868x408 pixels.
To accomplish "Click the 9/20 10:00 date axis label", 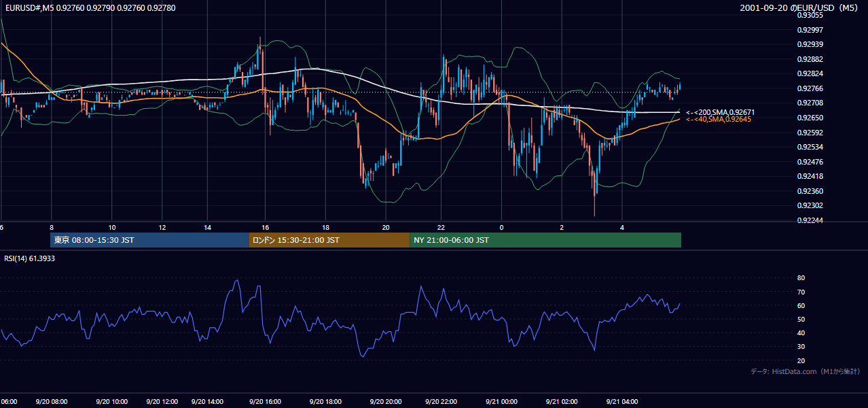I will pyautogui.click(x=111, y=402).
